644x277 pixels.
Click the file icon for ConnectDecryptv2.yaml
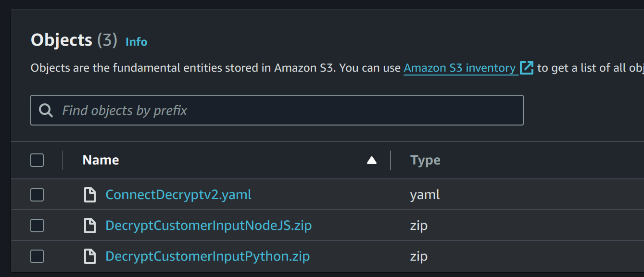90,195
